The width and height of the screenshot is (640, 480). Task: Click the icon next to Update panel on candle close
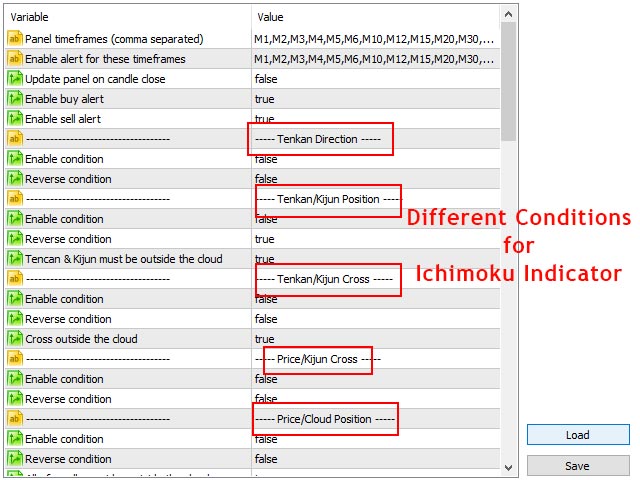point(14,79)
